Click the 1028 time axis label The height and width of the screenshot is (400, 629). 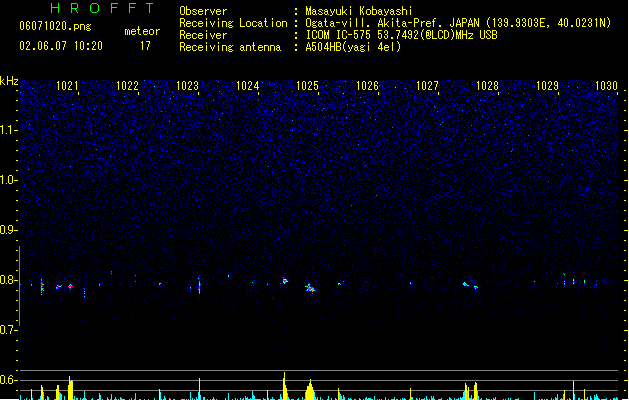[x=487, y=86]
